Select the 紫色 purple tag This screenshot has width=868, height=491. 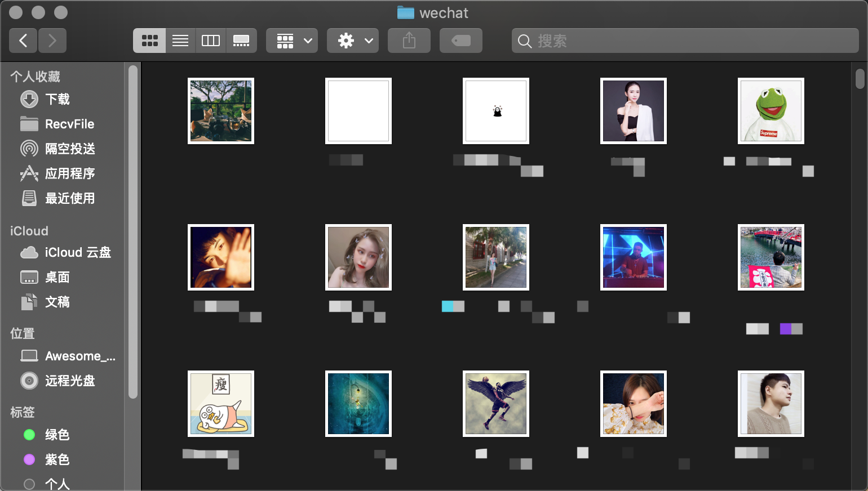tap(57, 459)
